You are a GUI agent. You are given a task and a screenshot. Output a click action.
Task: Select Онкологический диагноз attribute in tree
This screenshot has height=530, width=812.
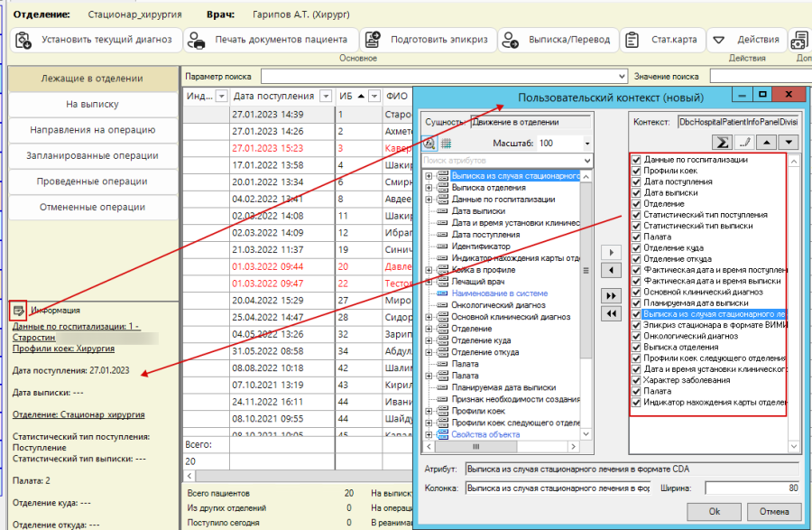498,305
